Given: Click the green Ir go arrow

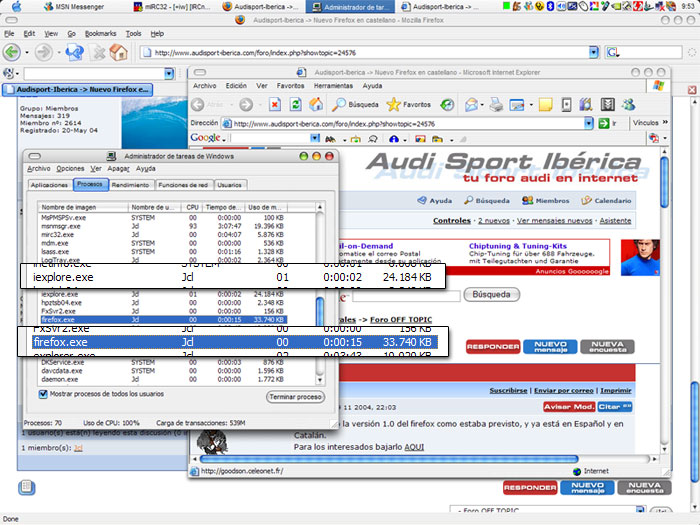Looking at the screenshot, I should coord(604,123).
